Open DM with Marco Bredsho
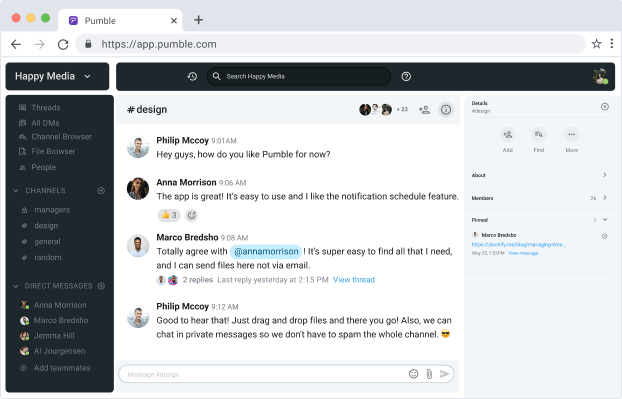622x399 pixels. (54, 320)
